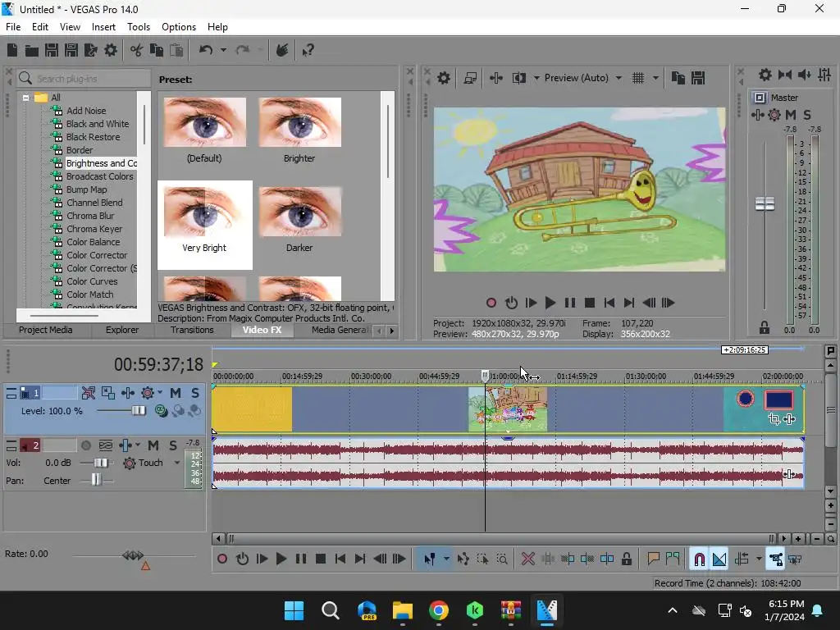Arm audio track 2 for record
The height and width of the screenshot is (630, 840).
[85, 445]
